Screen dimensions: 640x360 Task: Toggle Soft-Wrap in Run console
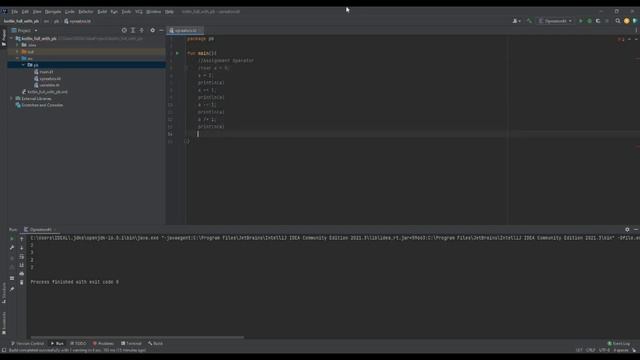click(x=22, y=256)
